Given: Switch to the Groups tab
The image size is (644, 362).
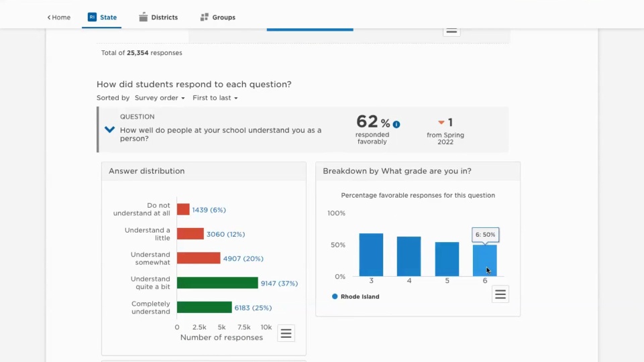Looking at the screenshot, I should click(217, 17).
